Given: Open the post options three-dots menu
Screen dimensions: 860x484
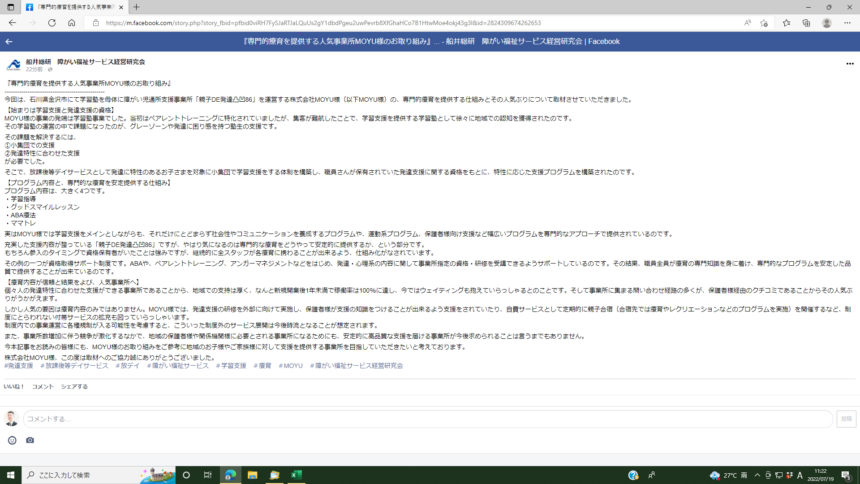Looking at the screenshot, I should pyautogui.click(x=850, y=64).
